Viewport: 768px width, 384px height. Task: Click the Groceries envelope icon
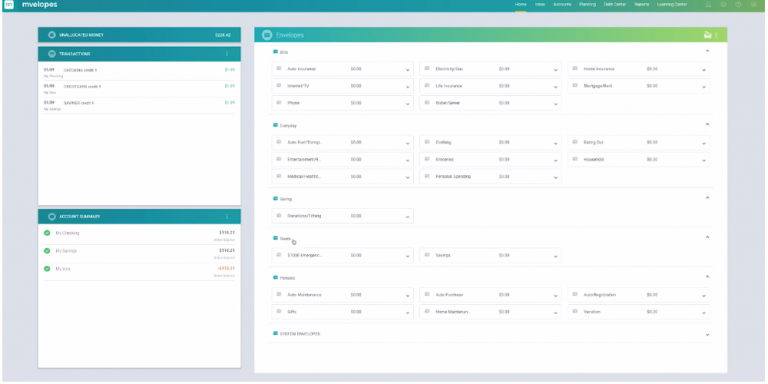click(427, 160)
